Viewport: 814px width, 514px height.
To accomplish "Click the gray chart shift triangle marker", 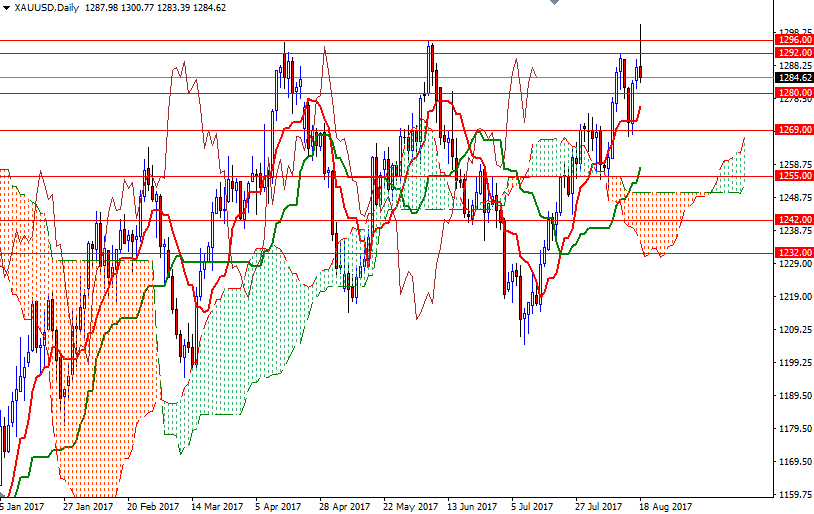I will coord(554,2).
